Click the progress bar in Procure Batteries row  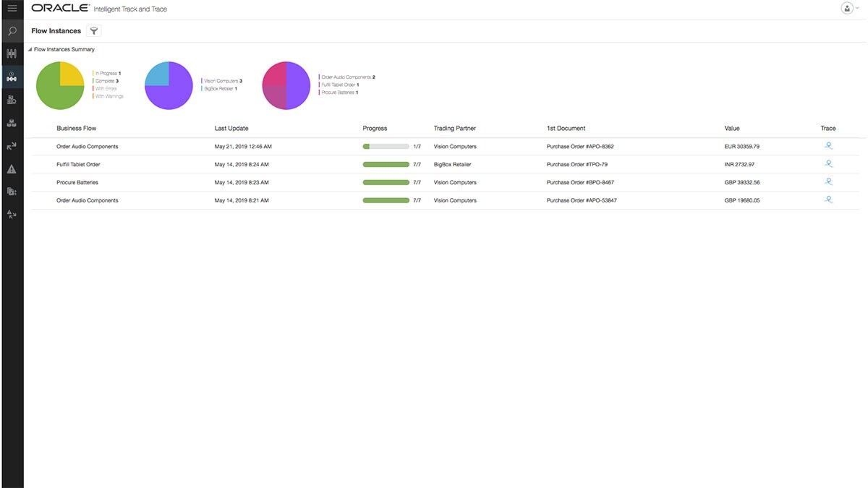[386, 182]
